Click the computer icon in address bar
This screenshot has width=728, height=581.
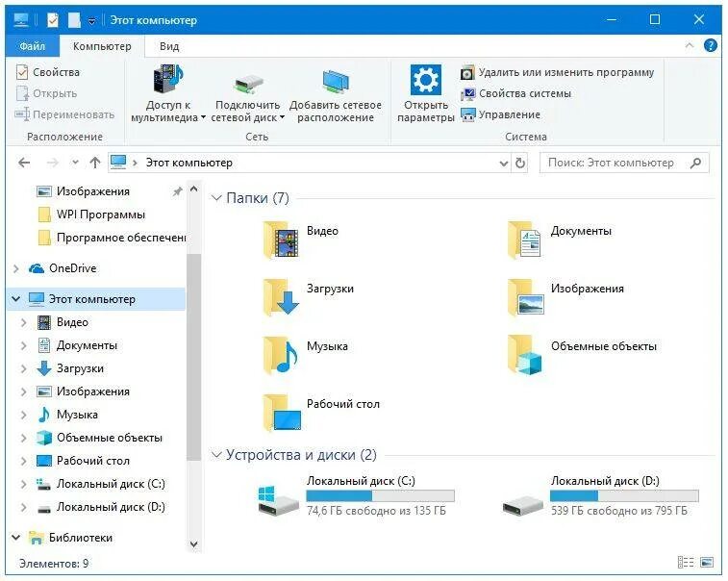pos(118,163)
